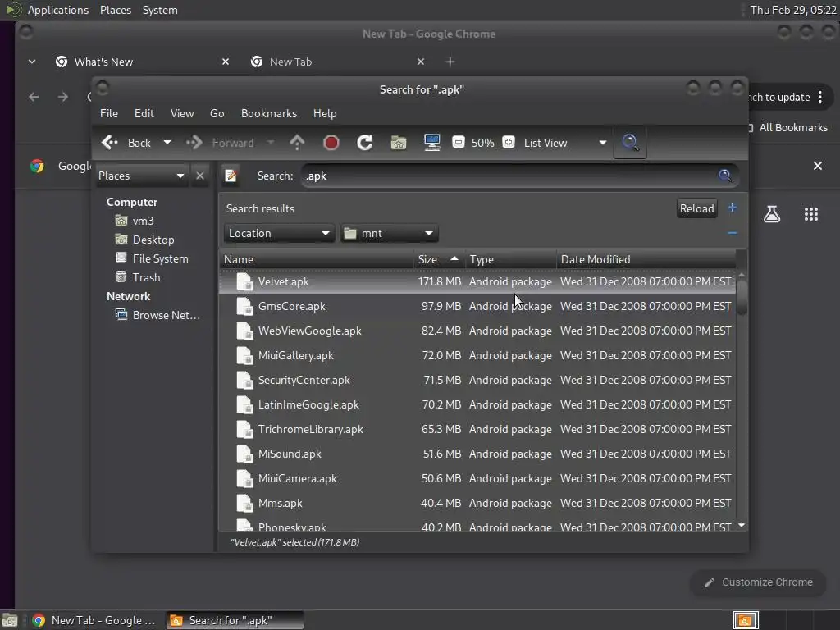This screenshot has width=840, height=630.
Task: Select the Velvet.apk file icon
Action: pos(244,282)
